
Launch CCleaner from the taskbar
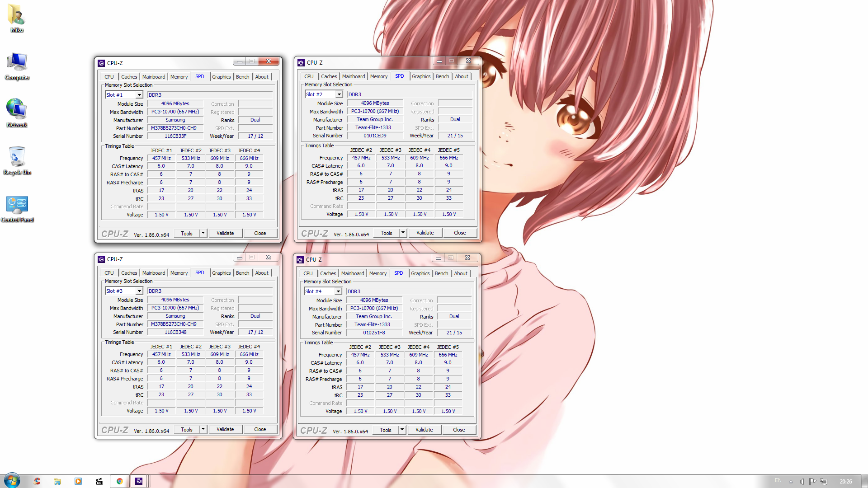[37, 481]
